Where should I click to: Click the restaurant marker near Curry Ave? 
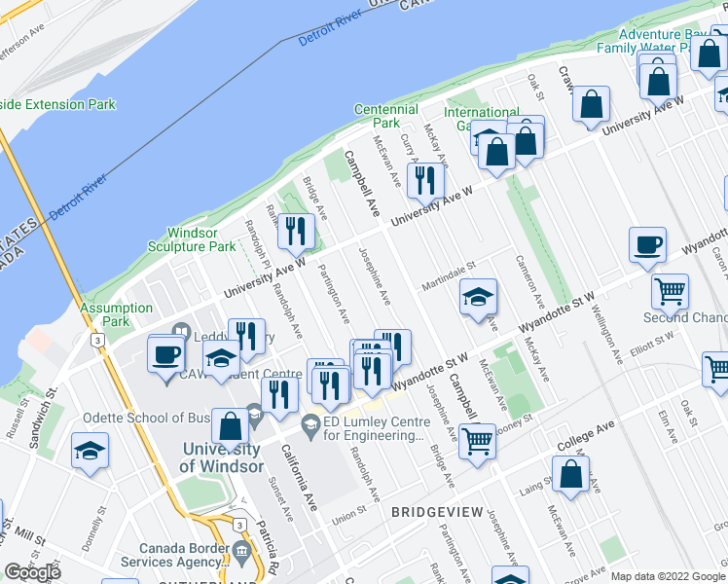(x=425, y=181)
